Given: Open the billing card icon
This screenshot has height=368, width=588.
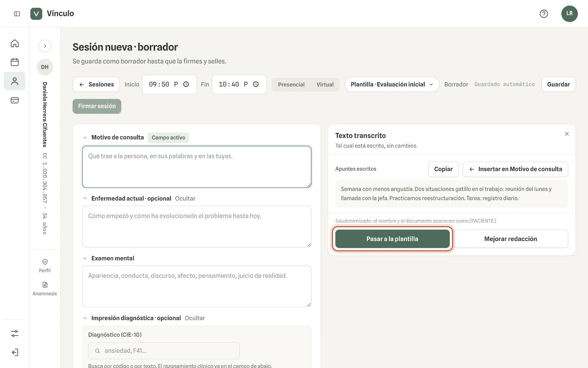Looking at the screenshot, I should point(15,100).
